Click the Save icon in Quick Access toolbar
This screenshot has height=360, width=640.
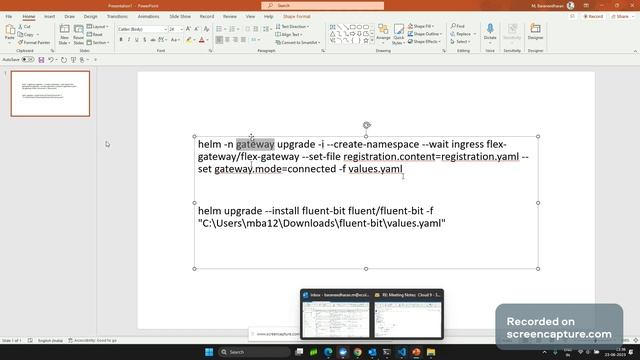pyautogui.click(x=41, y=60)
